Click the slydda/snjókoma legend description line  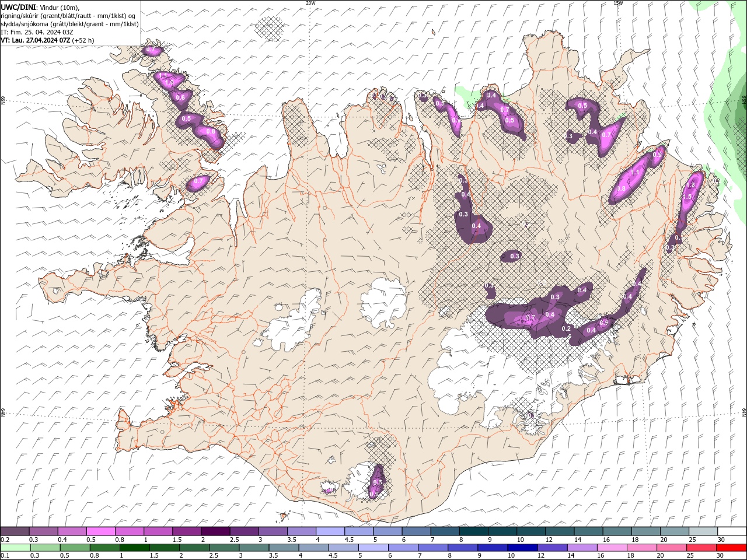point(69,24)
